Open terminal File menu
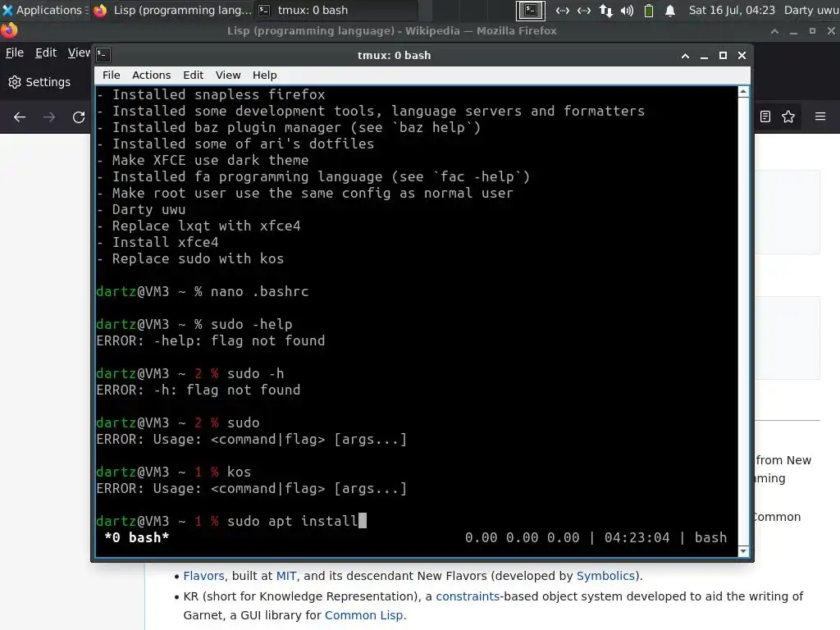The height and width of the screenshot is (630, 840). 112,75
